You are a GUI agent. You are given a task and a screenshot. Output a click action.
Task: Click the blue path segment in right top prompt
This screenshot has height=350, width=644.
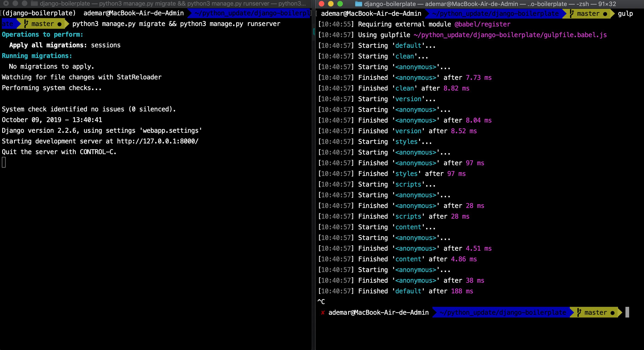[x=495, y=13]
